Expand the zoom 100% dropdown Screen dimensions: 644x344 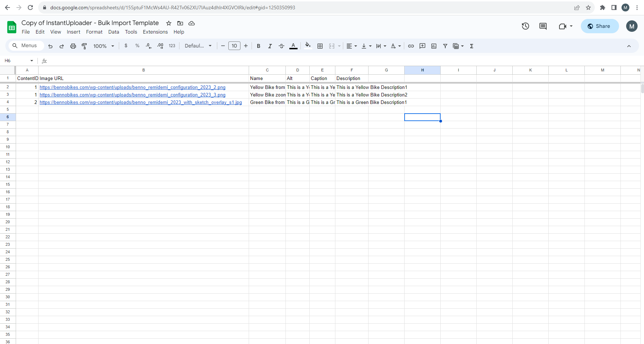point(103,46)
